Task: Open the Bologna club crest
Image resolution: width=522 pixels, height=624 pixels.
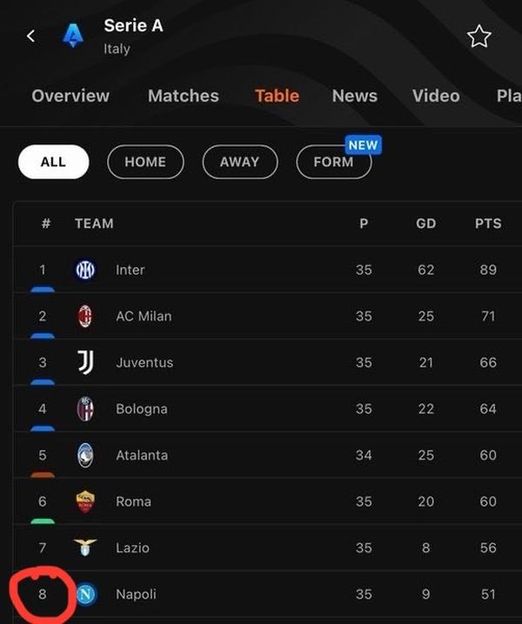Action: tap(85, 409)
